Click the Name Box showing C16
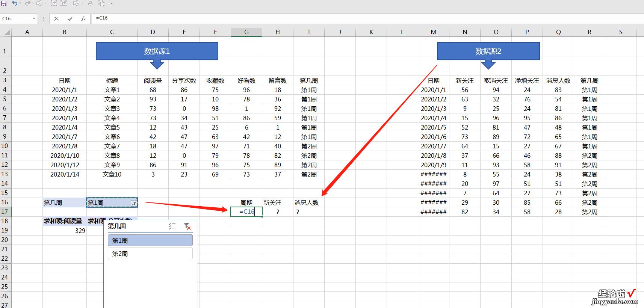 coord(16,18)
